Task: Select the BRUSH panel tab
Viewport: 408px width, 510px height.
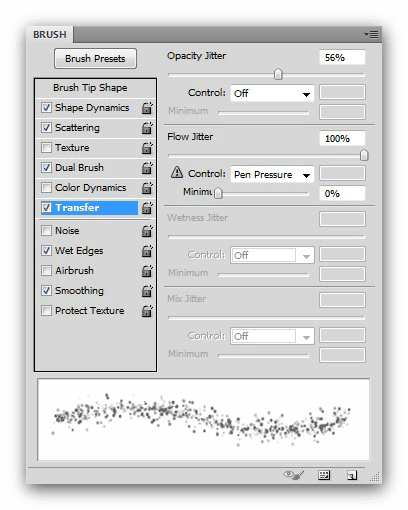Action: pyautogui.click(x=50, y=35)
